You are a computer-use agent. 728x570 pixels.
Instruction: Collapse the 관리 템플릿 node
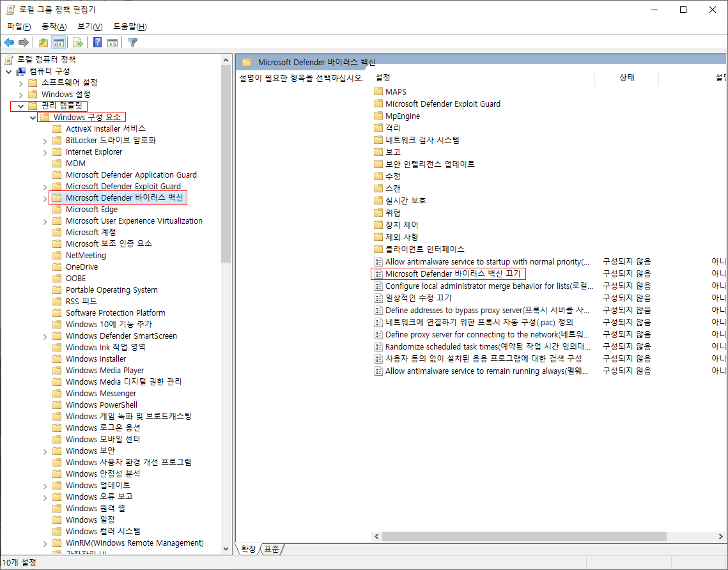21,106
